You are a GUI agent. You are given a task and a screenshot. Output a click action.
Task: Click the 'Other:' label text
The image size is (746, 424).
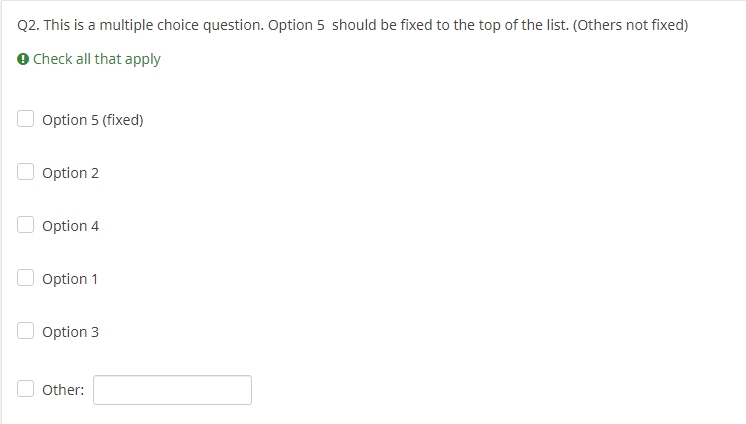pyautogui.click(x=62, y=390)
